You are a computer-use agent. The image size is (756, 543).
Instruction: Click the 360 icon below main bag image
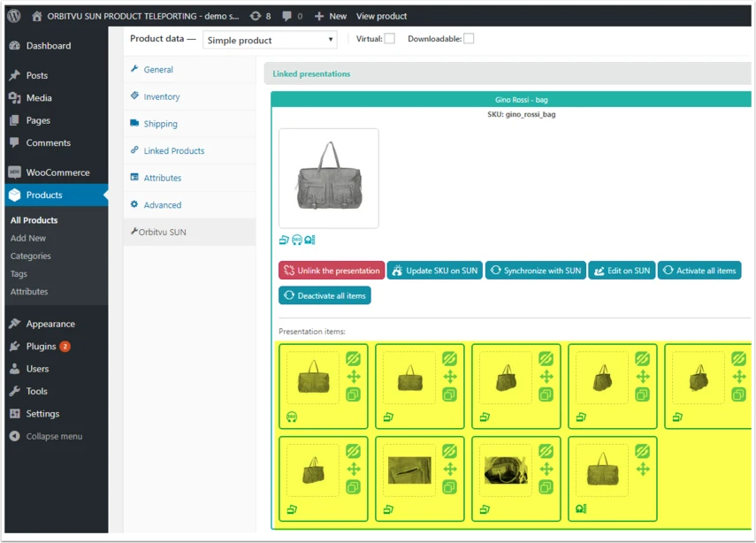pos(297,240)
